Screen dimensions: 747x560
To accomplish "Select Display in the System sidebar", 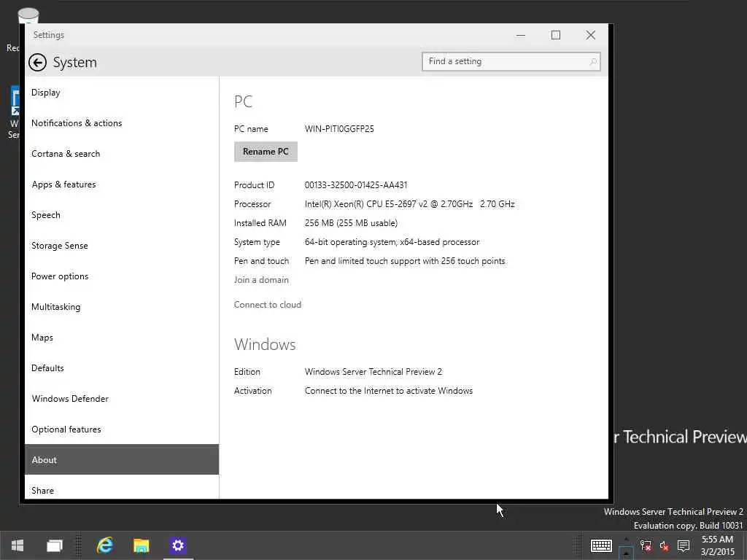I will (122, 93).
